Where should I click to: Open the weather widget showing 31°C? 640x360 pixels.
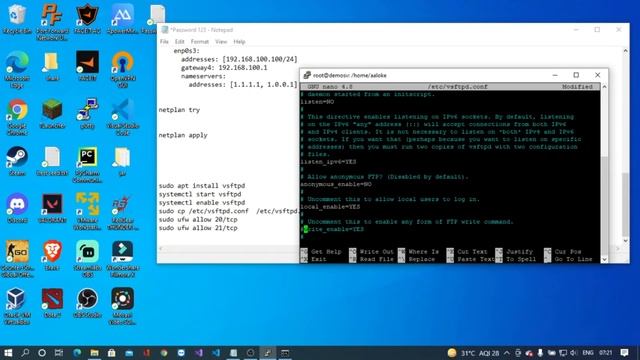(x=473, y=353)
